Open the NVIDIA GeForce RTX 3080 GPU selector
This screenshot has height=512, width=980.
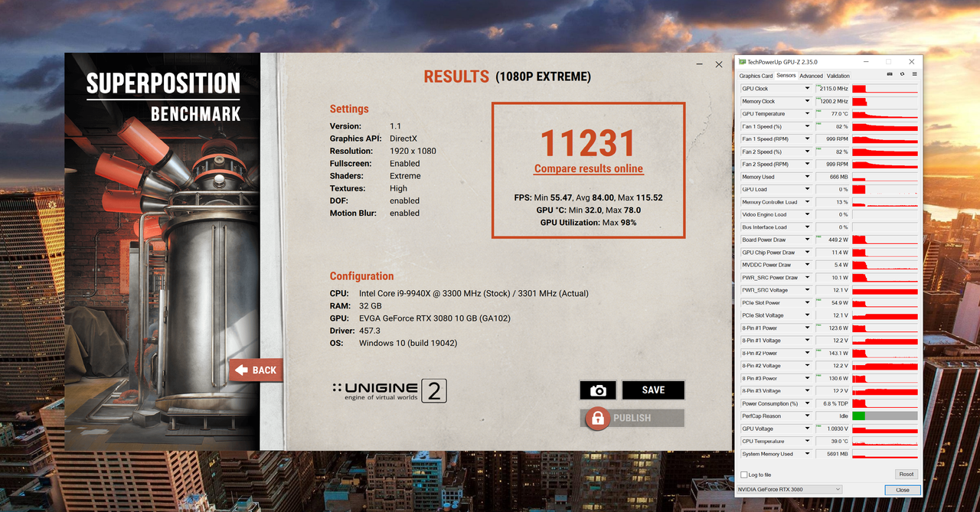click(x=789, y=490)
